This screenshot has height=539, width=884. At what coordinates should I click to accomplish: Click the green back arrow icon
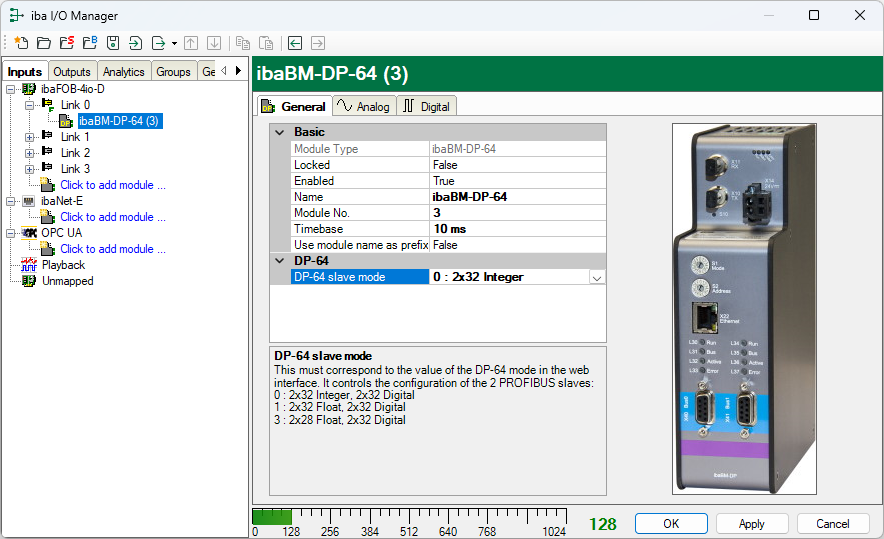pos(295,43)
